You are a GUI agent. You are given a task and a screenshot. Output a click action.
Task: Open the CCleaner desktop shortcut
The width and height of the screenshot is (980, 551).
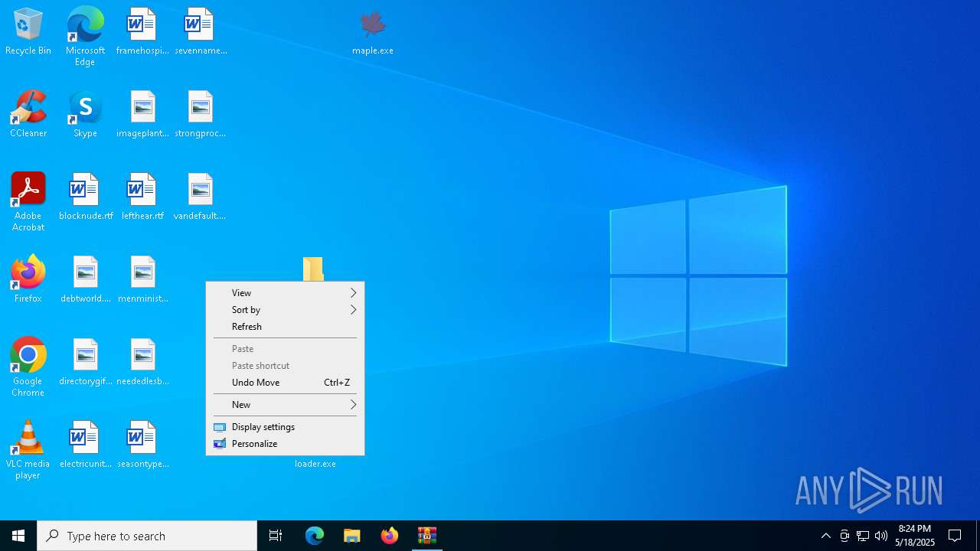(x=28, y=115)
